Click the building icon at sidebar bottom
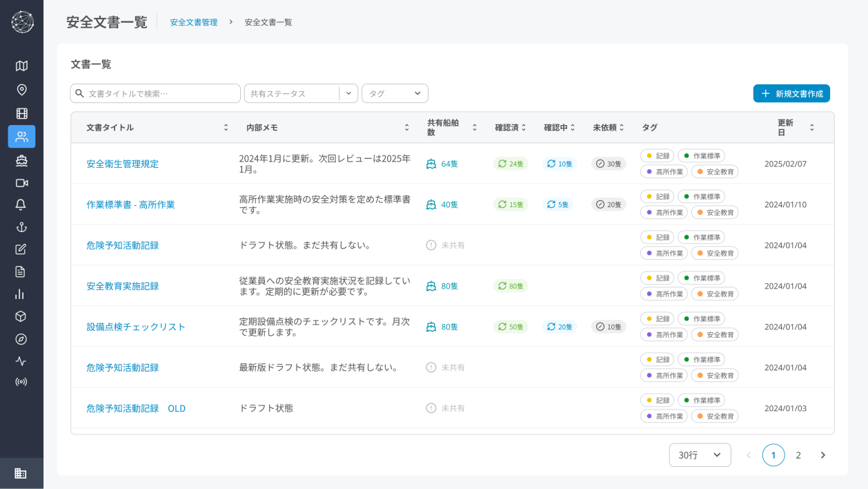Viewport: 868px width, 489px height. tap(21, 473)
